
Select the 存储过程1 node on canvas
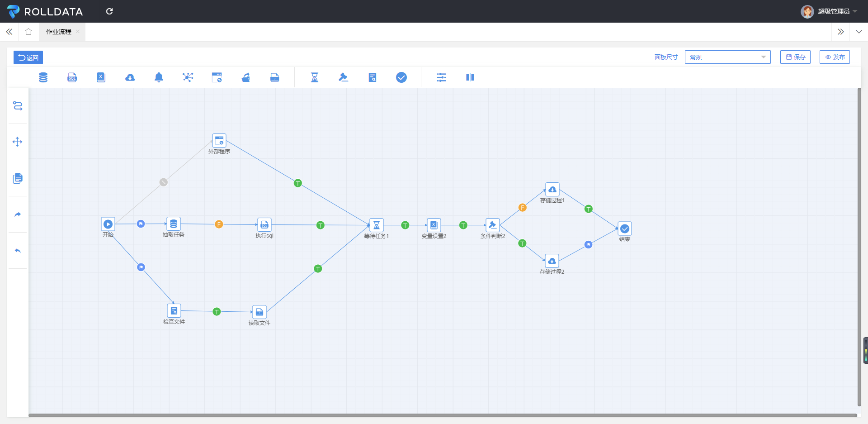pyautogui.click(x=552, y=189)
